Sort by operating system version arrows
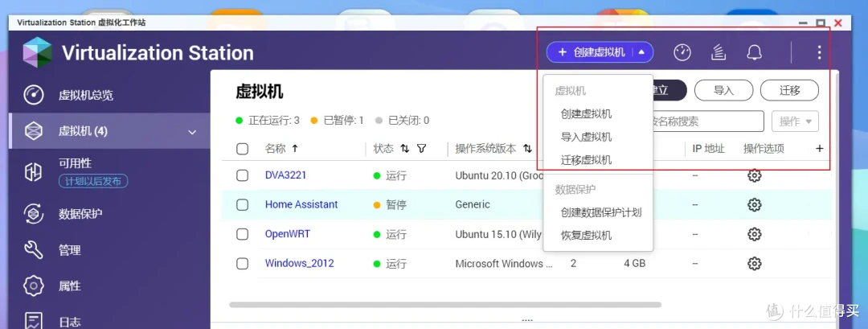The width and height of the screenshot is (868, 329). pos(527,149)
